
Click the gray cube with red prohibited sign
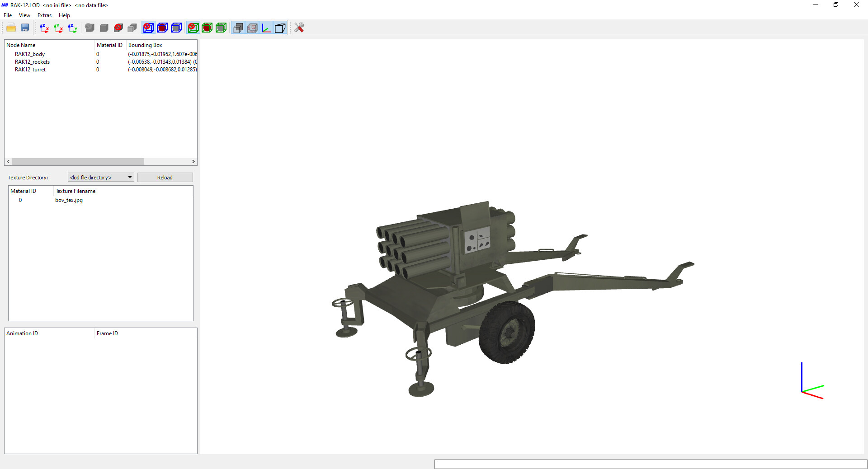click(x=118, y=28)
